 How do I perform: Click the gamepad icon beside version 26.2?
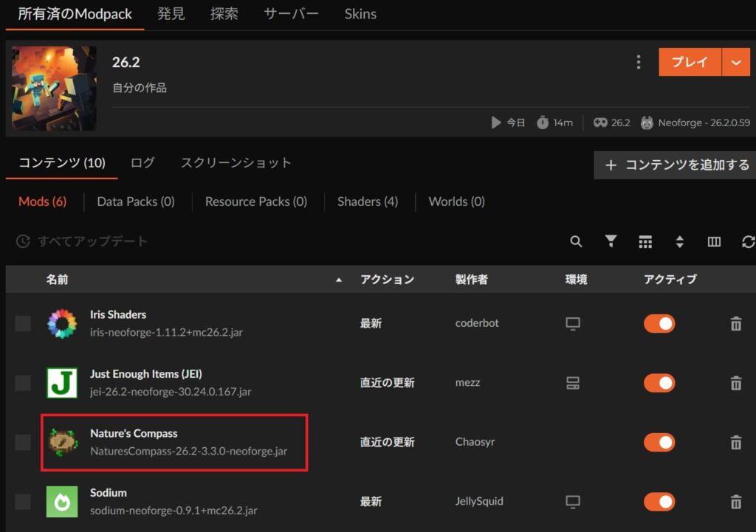(600, 122)
